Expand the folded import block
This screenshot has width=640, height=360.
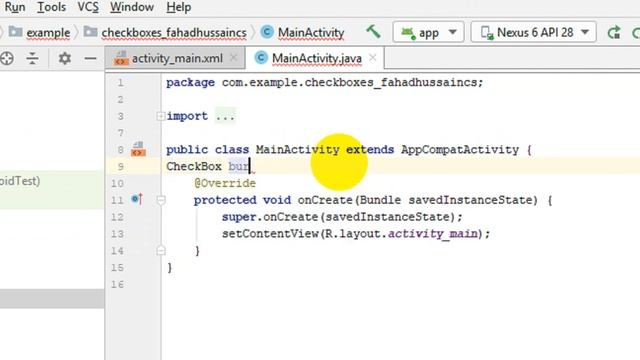click(x=160, y=116)
